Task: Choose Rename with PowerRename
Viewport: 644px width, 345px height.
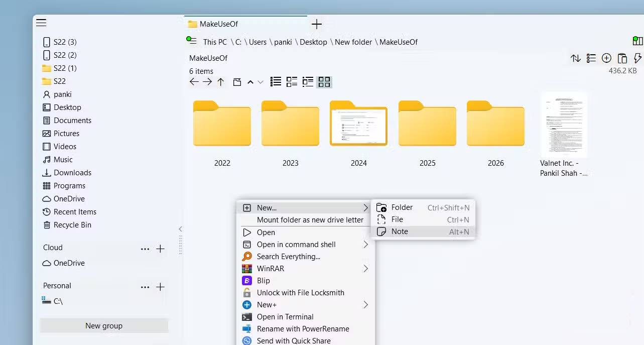Action: tap(303, 329)
